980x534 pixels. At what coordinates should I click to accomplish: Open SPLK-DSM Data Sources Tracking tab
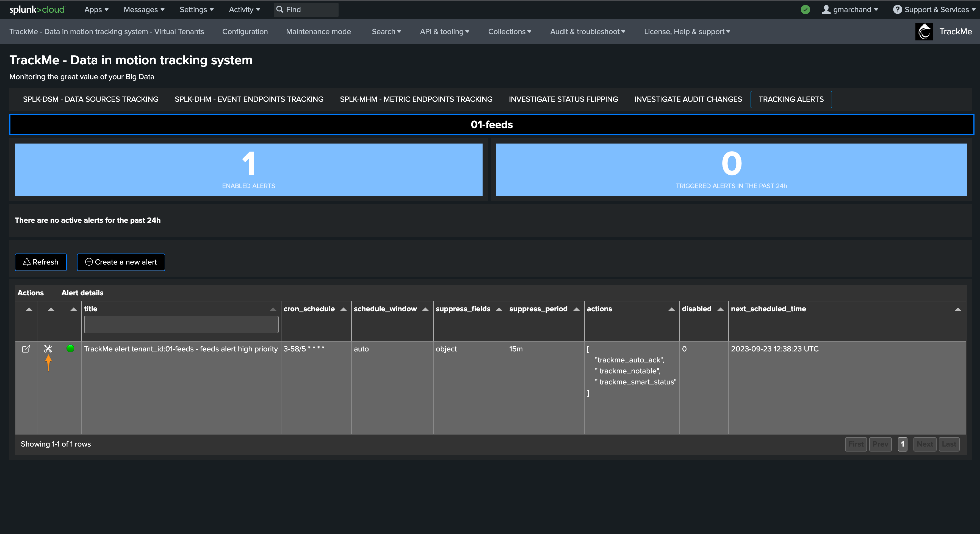[90, 99]
